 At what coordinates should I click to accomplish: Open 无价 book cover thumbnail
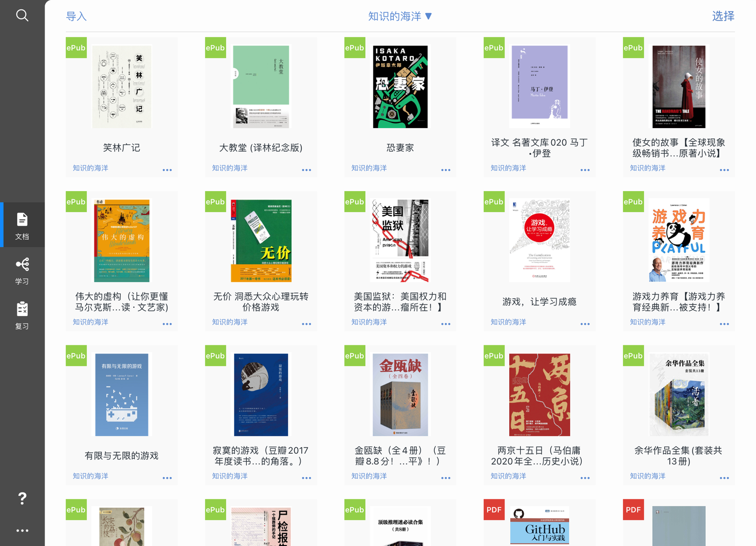point(261,240)
